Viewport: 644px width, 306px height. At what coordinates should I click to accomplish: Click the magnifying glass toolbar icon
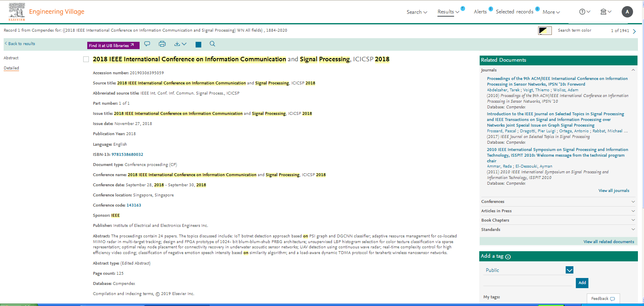(x=212, y=44)
